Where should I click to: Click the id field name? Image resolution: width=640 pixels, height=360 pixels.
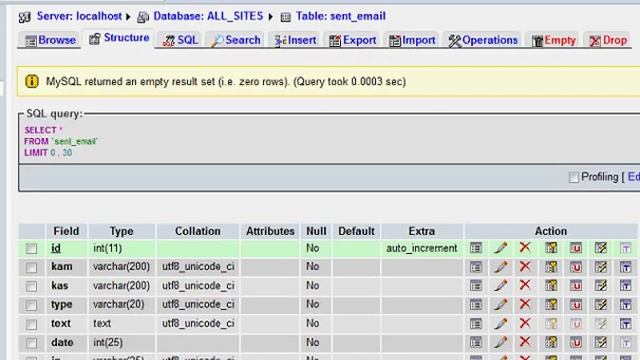point(56,248)
